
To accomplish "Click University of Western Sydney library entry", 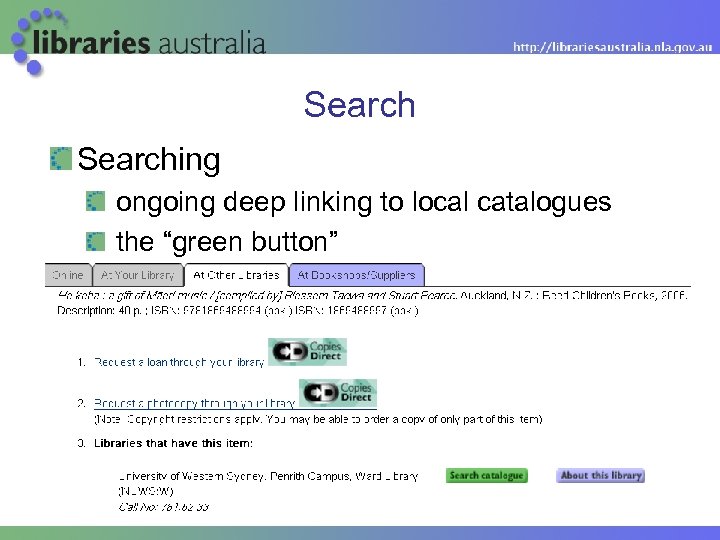I will pyautogui.click(x=268, y=484).
